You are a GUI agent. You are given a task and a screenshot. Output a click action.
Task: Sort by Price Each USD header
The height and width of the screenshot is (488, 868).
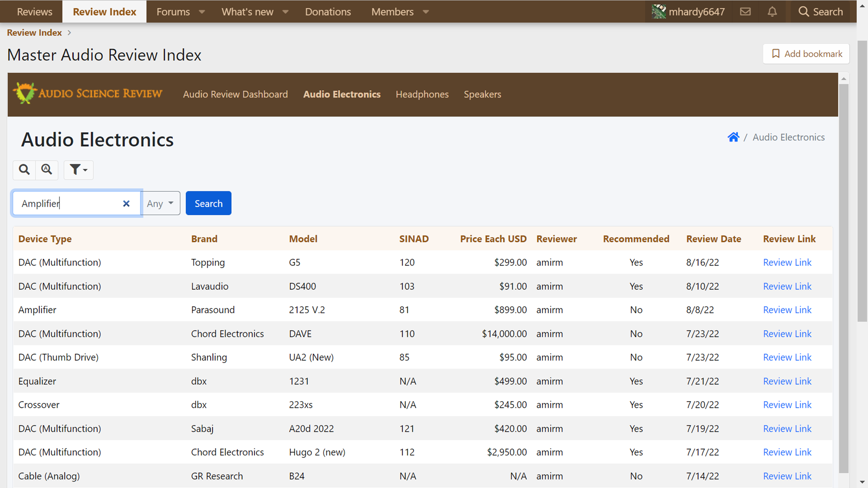[x=493, y=239]
